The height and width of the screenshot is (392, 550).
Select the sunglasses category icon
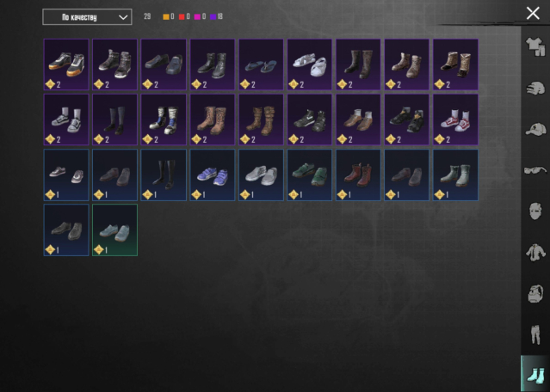tap(535, 170)
